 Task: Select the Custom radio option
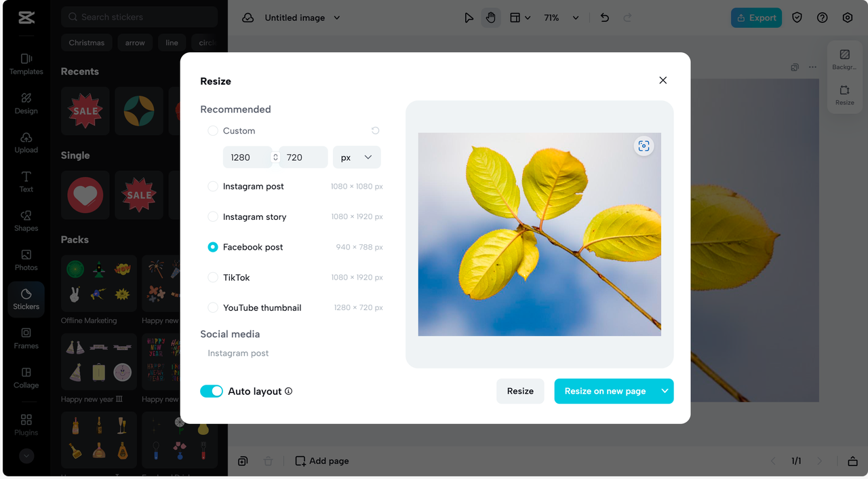point(213,130)
